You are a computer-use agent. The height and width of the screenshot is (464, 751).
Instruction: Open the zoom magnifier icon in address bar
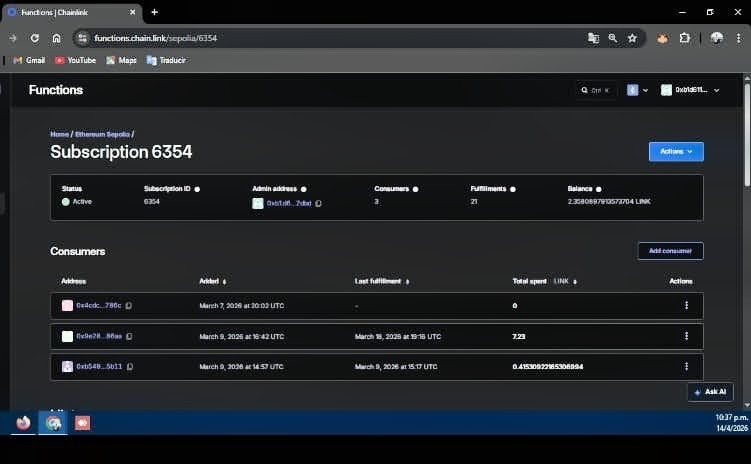(x=613, y=38)
